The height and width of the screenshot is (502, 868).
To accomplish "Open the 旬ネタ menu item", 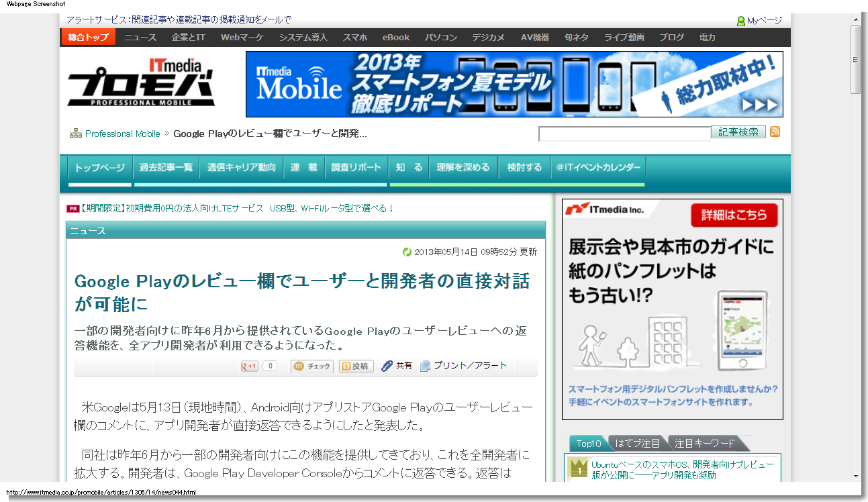I will 577,38.
